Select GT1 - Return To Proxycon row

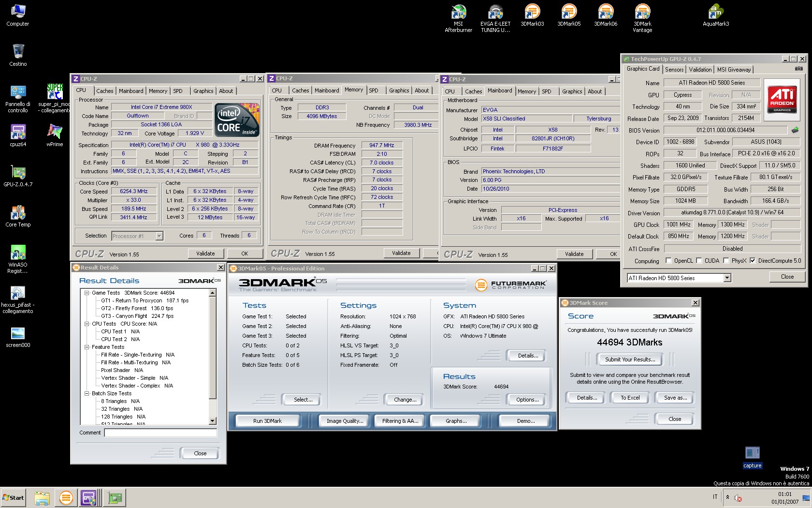[145, 300]
